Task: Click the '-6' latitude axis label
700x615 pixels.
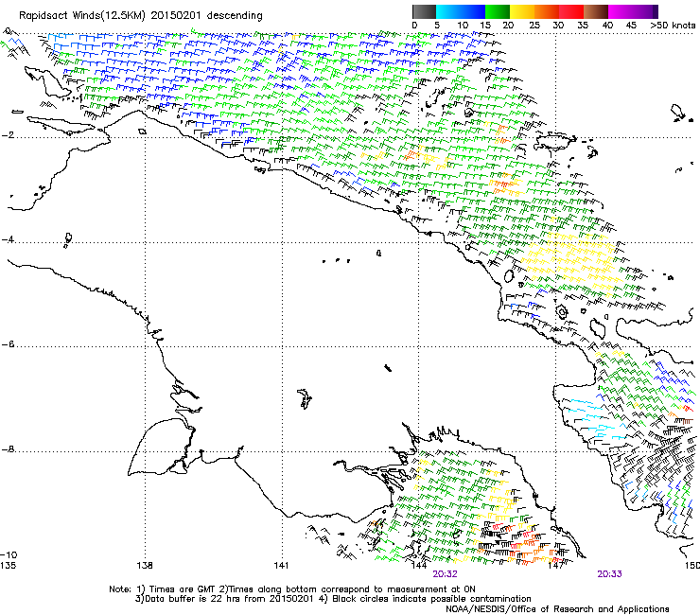Action: pos(8,344)
